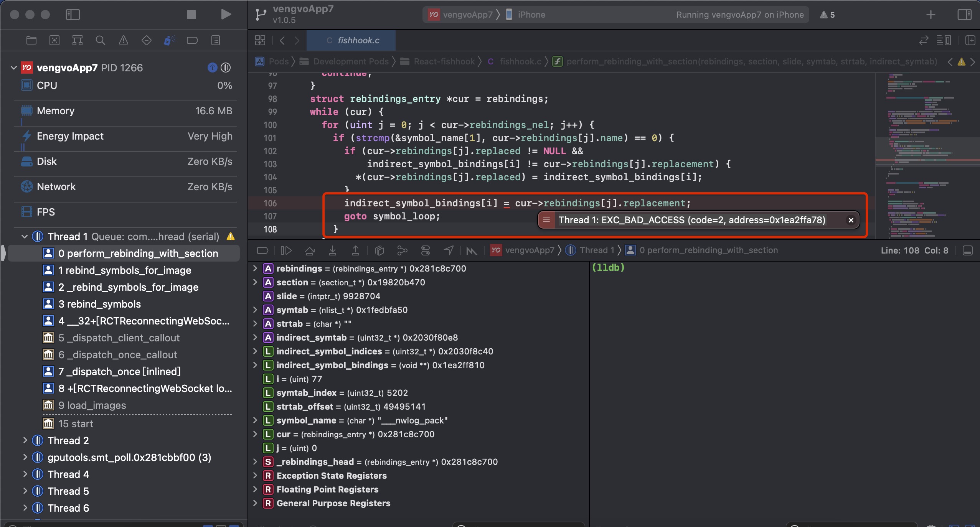Select the find navigator tab
980x527 pixels.
click(100, 40)
